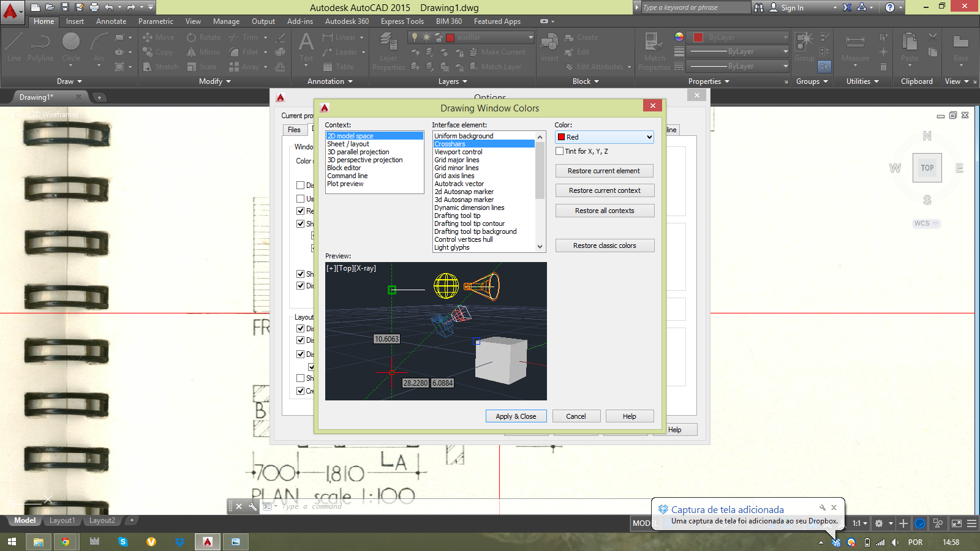Click the command line wrench icon
The width and height of the screenshot is (980, 551).
click(x=252, y=506)
